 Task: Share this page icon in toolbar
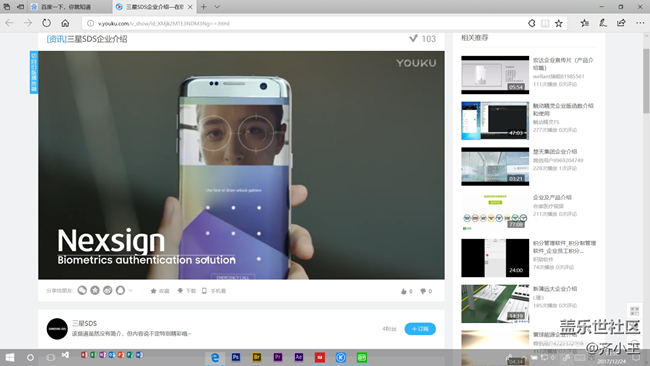(621, 23)
